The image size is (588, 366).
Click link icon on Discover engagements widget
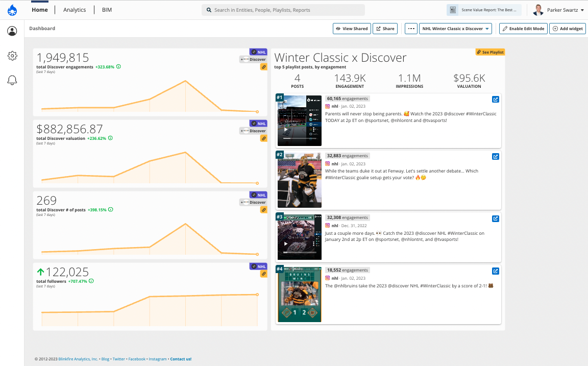point(263,67)
